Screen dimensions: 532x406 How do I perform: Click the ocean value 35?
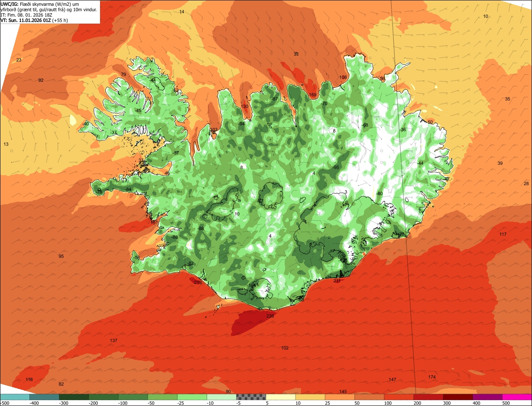click(507, 99)
